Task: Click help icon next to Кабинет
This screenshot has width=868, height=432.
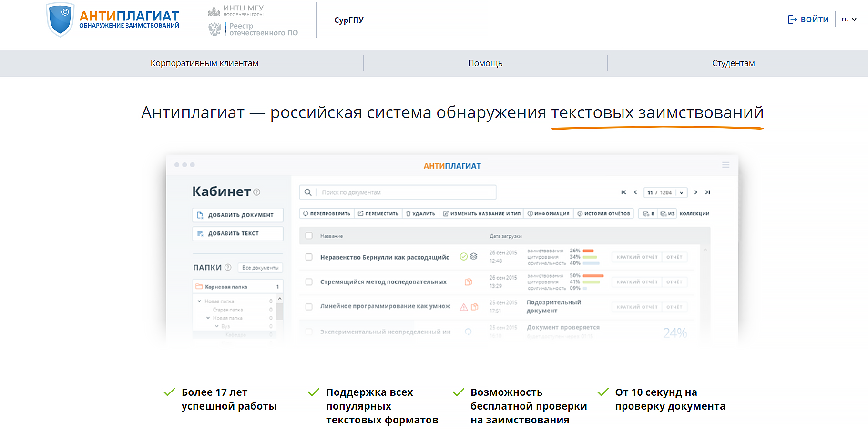Action: click(257, 192)
